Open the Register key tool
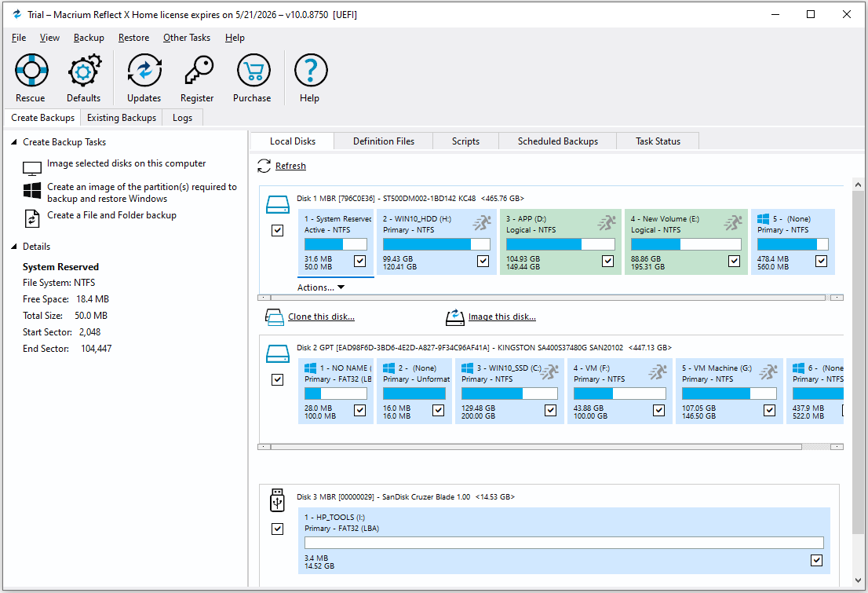The height and width of the screenshot is (593, 868). (x=199, y=71)
